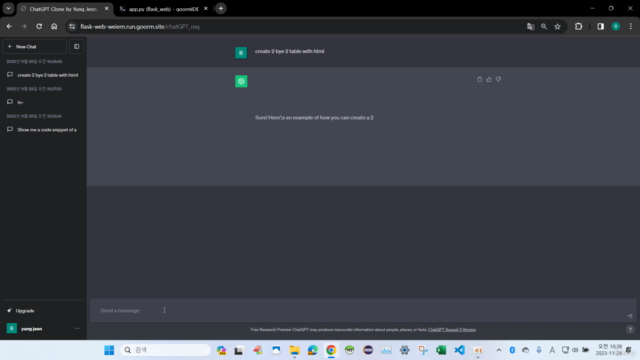
Task: View site information icon in address bar
Action: 72,27
